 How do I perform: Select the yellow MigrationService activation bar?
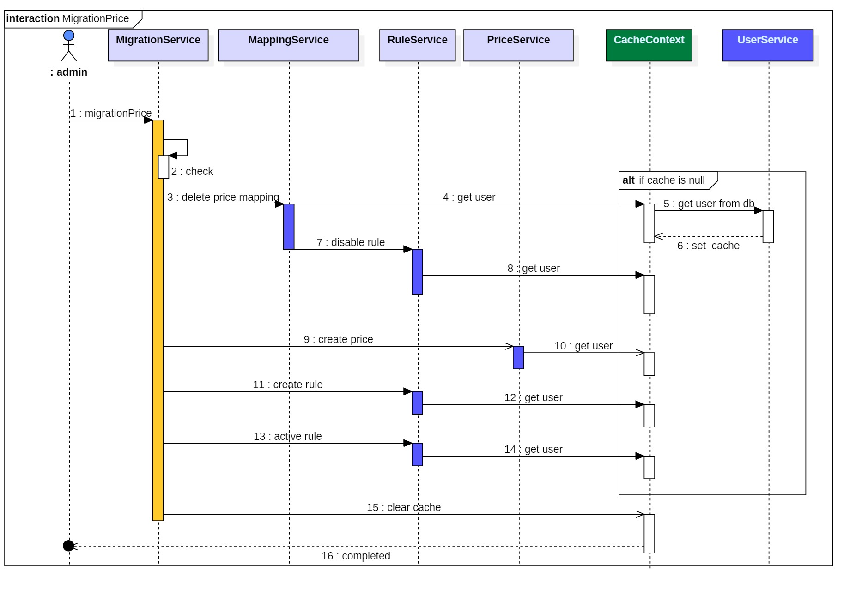pos(158,320)
